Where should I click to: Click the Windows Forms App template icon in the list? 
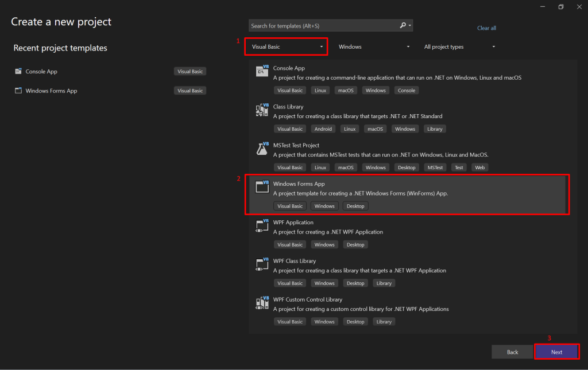click(262, 186)
